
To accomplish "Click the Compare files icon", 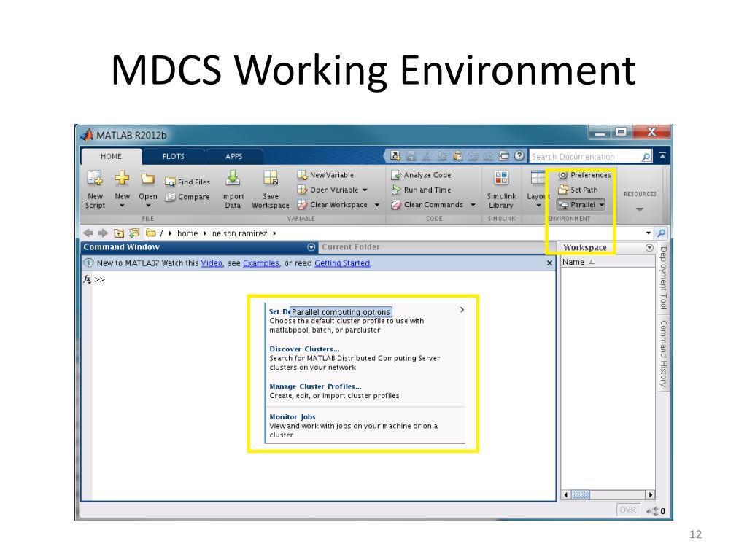I will coord(170,197).
